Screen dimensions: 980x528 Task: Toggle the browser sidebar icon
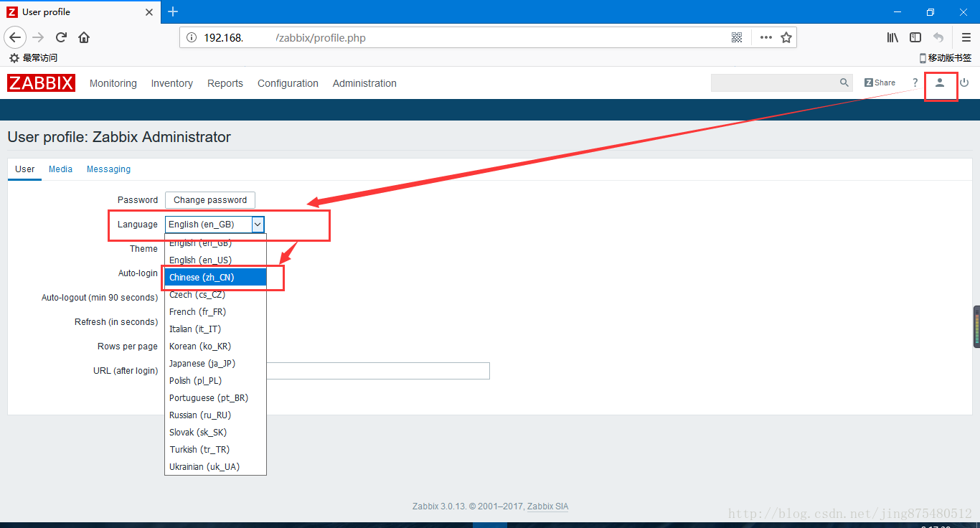pyautogui.click(x=915, y=37)
